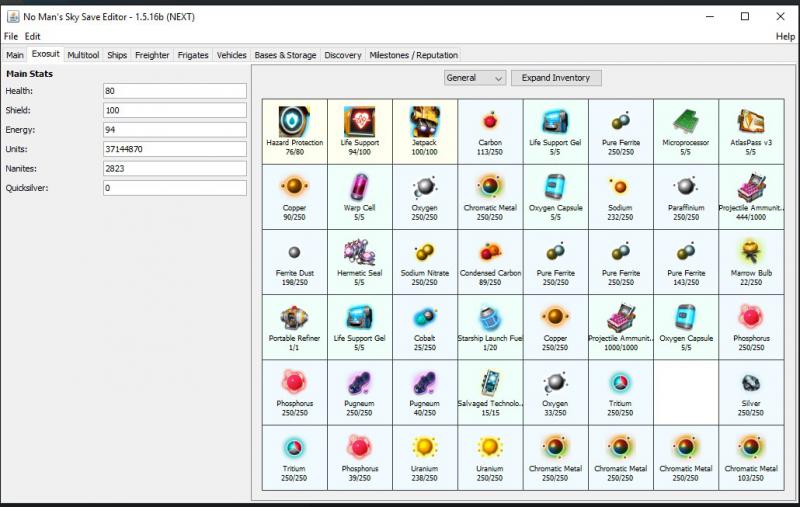The width and height of the screenshot is (800, 507).
Task: Open the Frigates tab
Action: (x=193, y=55)
